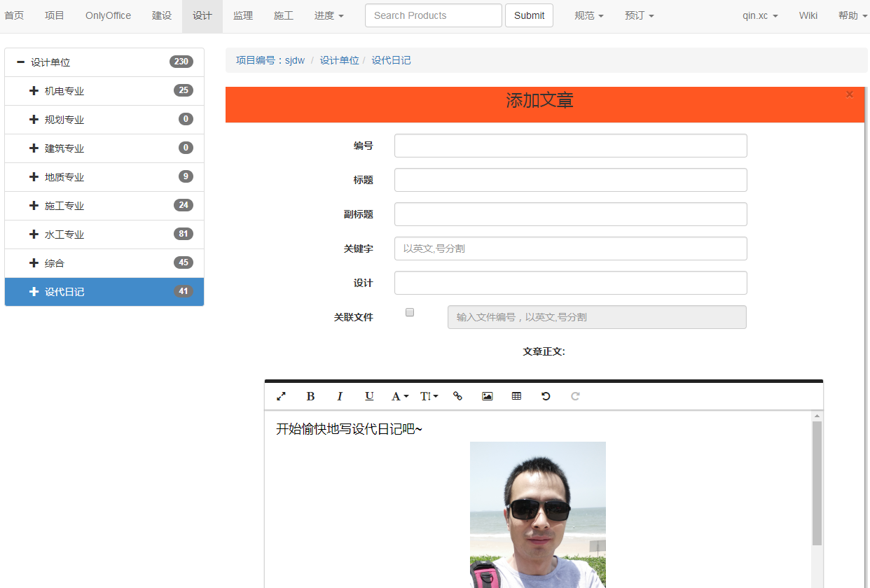Expand the 综合 node

[x=34, y=263]
